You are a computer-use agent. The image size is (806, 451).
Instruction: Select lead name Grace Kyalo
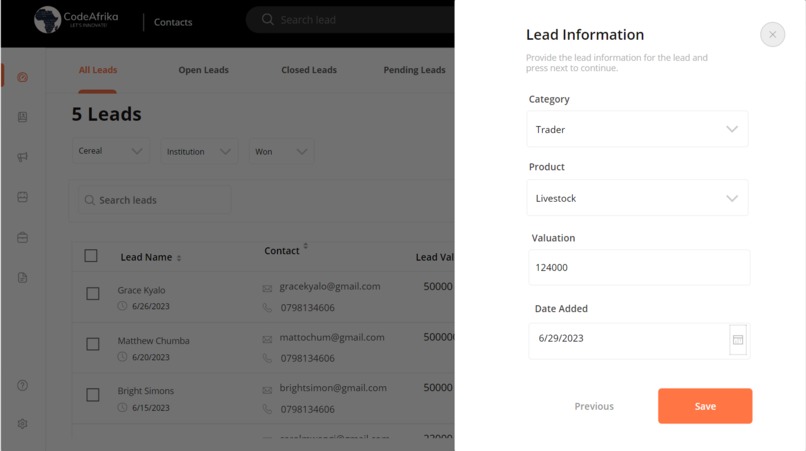tap(141, 290)
